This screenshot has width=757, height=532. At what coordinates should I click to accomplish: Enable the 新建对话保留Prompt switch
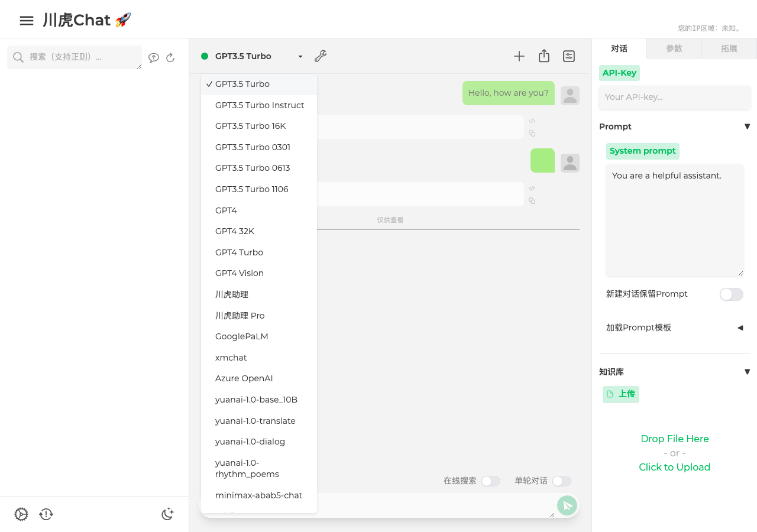(x=732, y=294)
